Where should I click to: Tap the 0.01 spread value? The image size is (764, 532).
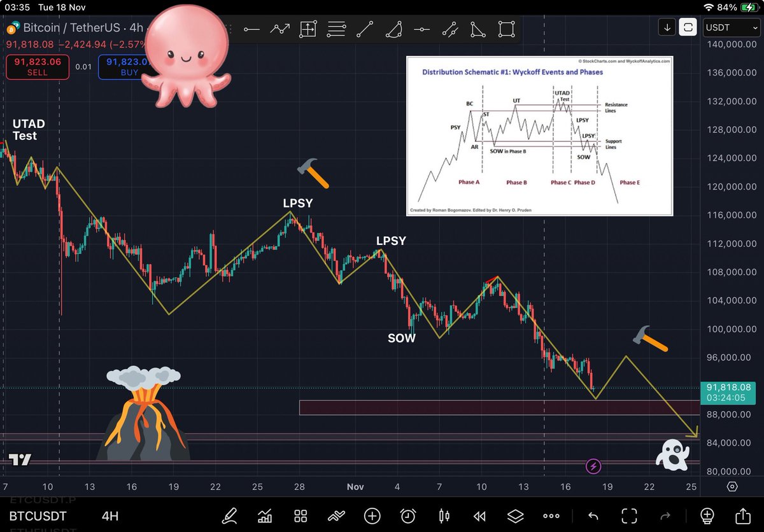click(83, 66)
